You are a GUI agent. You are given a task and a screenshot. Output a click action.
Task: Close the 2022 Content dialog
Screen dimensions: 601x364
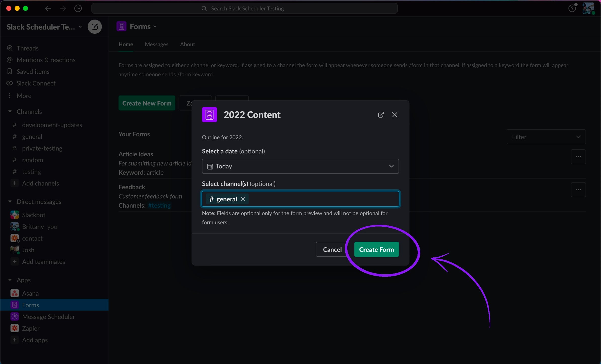point(395,115)
